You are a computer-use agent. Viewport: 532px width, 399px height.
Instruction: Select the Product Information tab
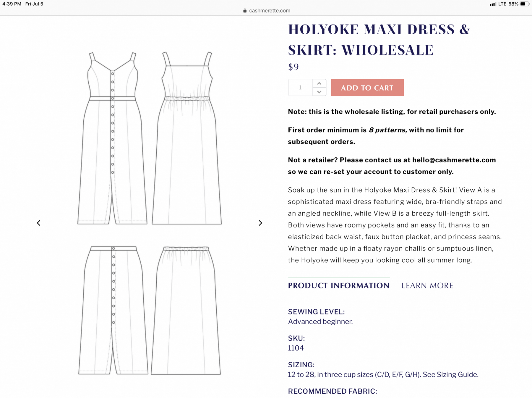click(x=338, y=285)
